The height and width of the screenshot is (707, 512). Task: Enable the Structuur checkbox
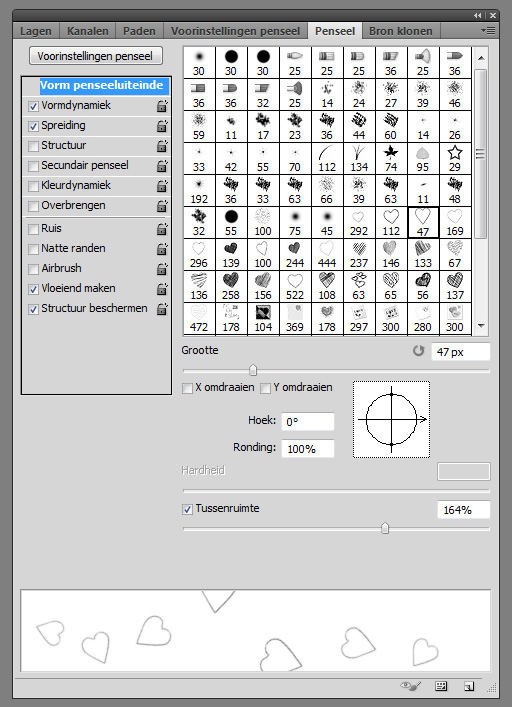point(33,146)
